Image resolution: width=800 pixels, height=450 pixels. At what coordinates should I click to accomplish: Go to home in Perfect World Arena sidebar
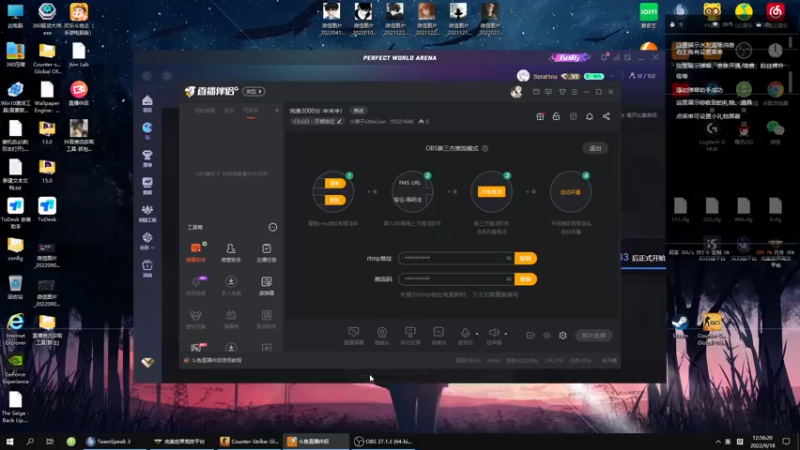[147, 103]
